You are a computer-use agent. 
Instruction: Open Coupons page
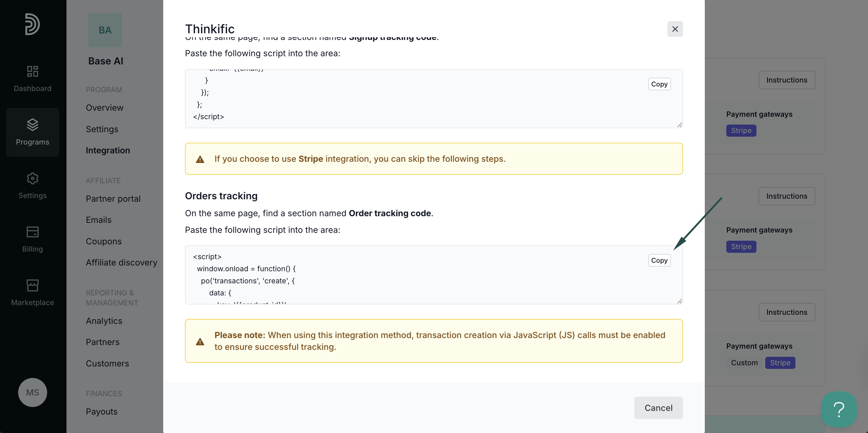104,242
